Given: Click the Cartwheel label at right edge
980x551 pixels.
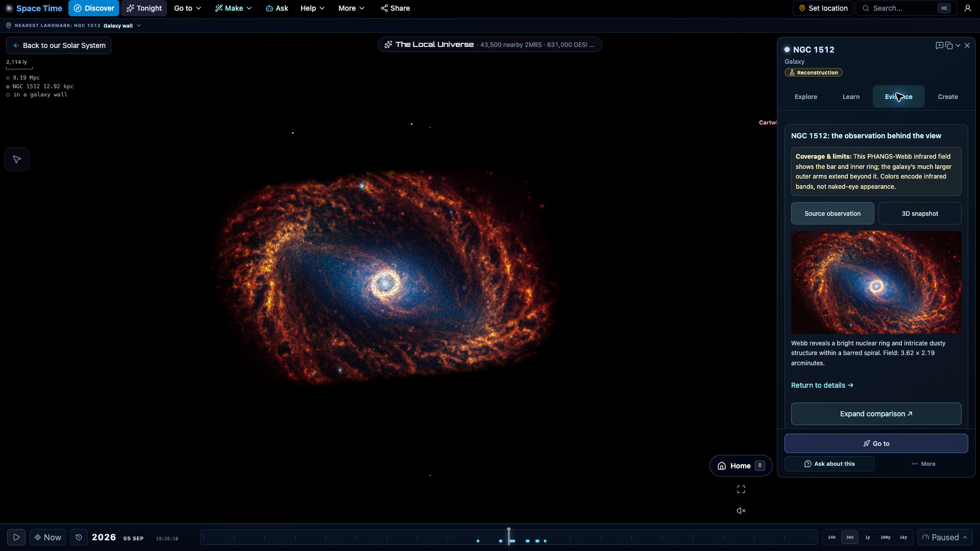Looking at the screenshot, I should (x=767, y=122).
